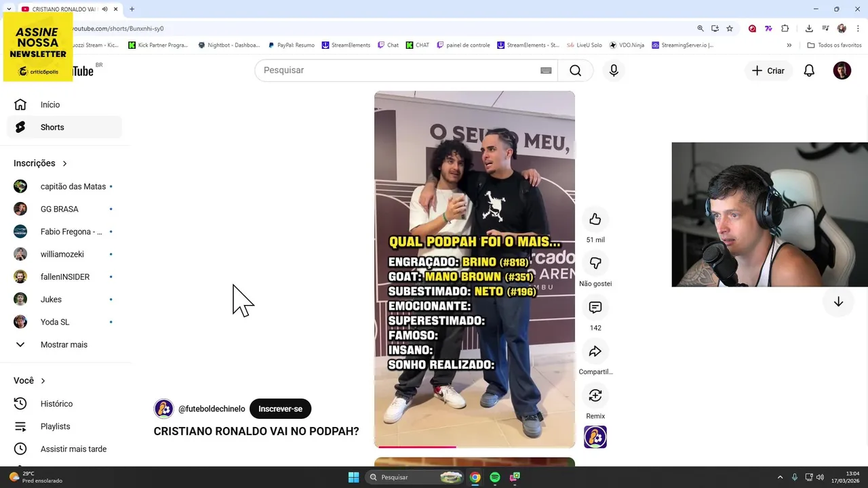
Task: Open Spotify from taskbar
Action: tap(495, 477)
